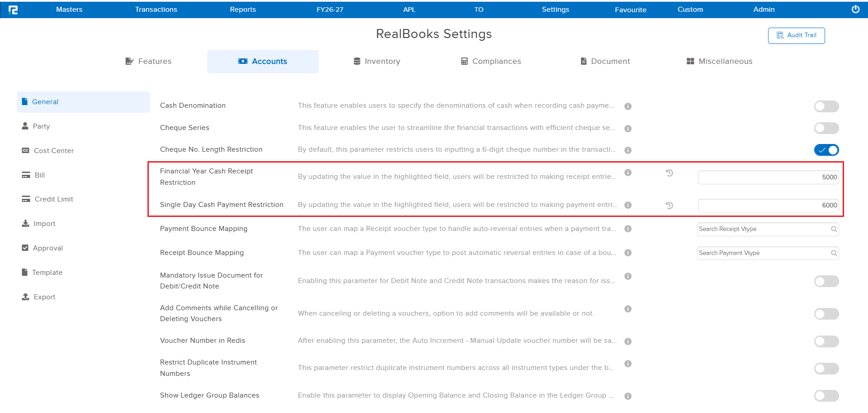
Task: Click info icon for Payment Bounce Mapping
Action: click(628, 229)
